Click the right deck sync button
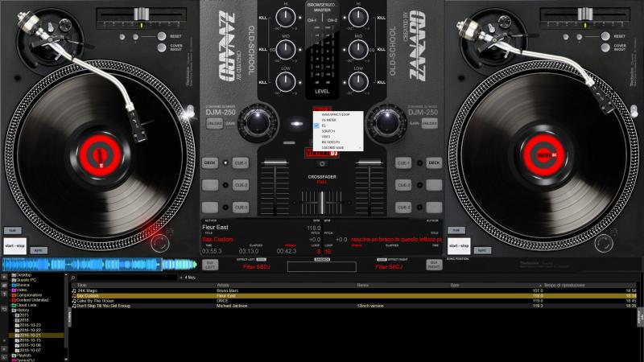This screenshot has width=644, height=362. pyautogui.click(x=482, y=250)
